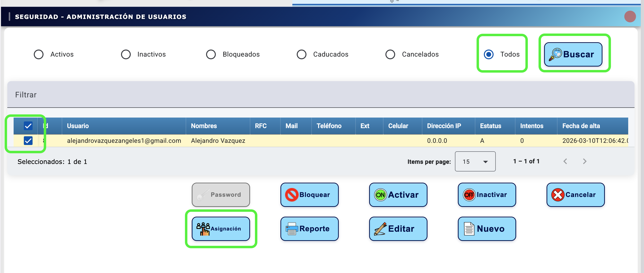Go to previous page of results
Screen dimensions: 644x273
click(565, 161)
